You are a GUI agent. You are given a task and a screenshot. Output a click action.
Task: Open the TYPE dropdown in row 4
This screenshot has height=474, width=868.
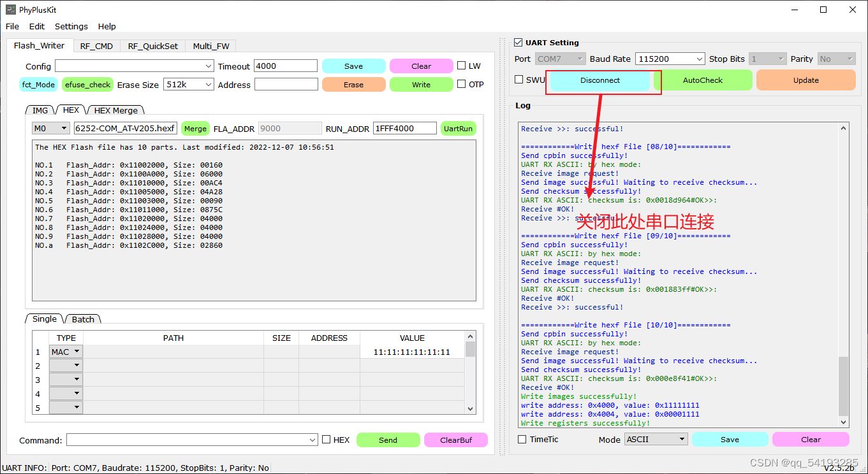[66, 394]
